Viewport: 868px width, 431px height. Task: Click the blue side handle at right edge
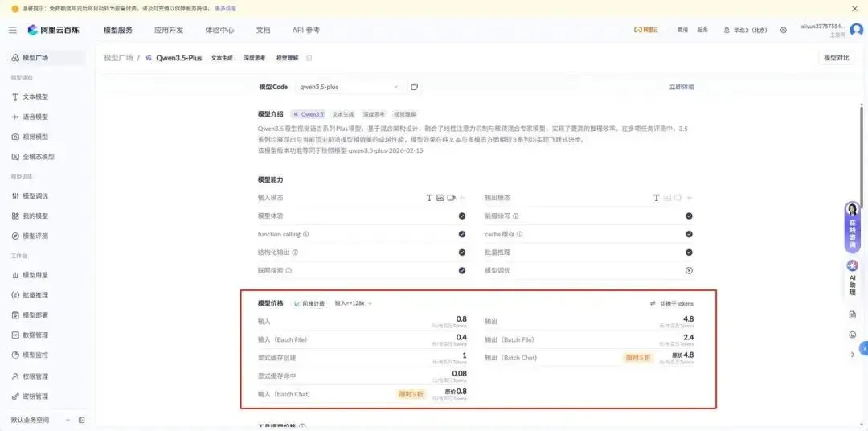[863, 348]
